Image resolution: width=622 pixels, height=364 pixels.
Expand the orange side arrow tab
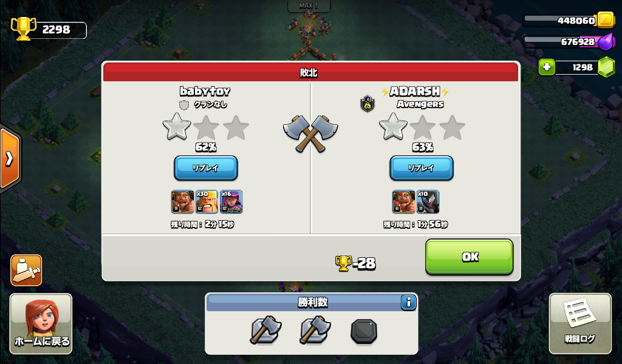click(x=10, y=159)
